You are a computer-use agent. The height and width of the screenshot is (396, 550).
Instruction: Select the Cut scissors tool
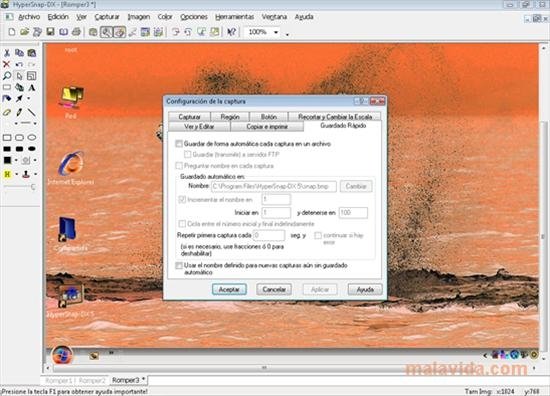7,53
